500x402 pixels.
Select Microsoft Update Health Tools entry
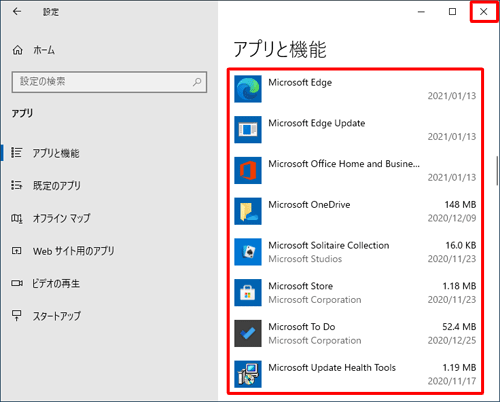[332, 367]
